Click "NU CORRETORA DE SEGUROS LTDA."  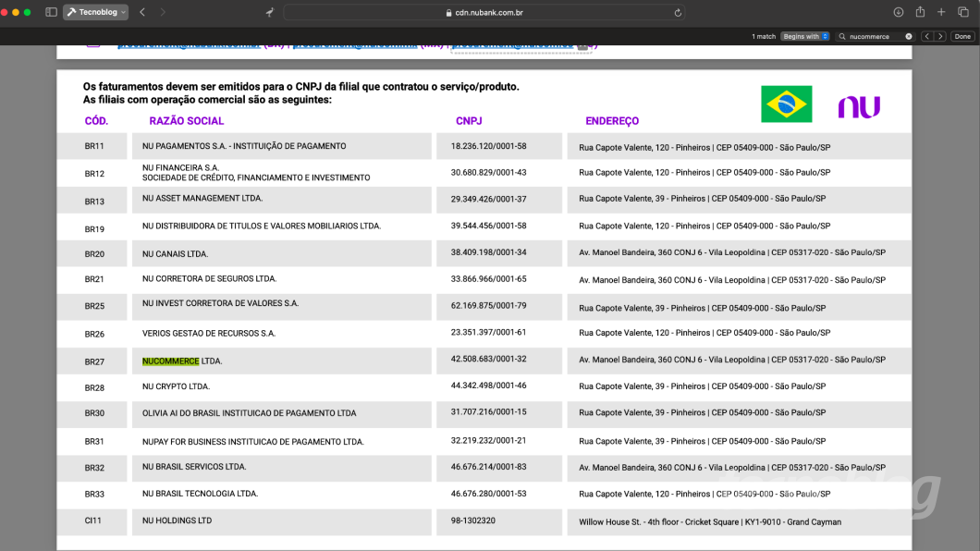point(209,278)
